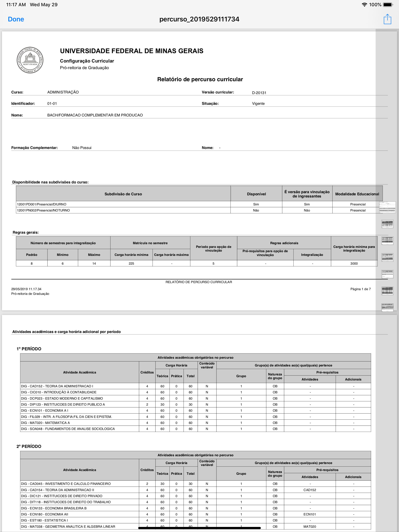Tap the maximum semesters value '14'

[x=94, y=263]
